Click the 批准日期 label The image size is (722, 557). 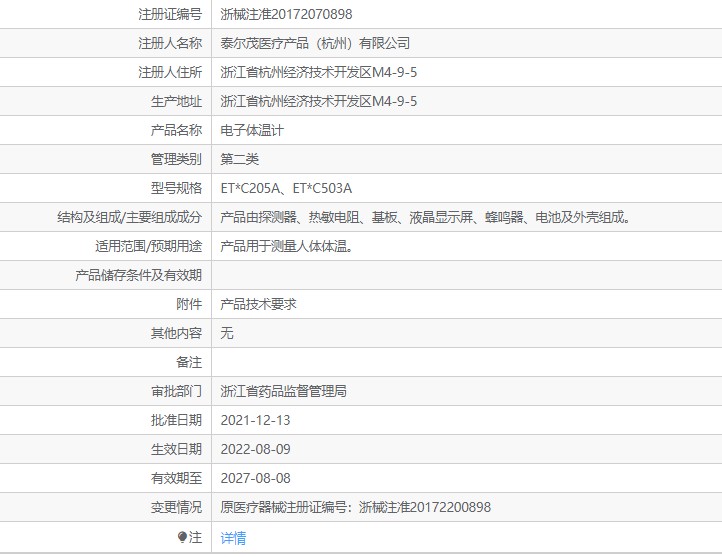coord(176,420)
